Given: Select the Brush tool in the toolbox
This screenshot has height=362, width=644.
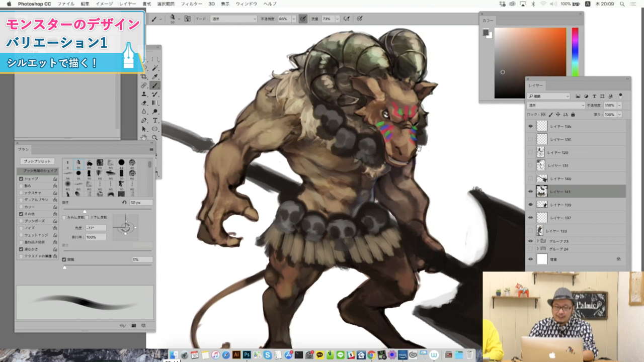Looking at the screenshot, I should click(x=155, y=85).
